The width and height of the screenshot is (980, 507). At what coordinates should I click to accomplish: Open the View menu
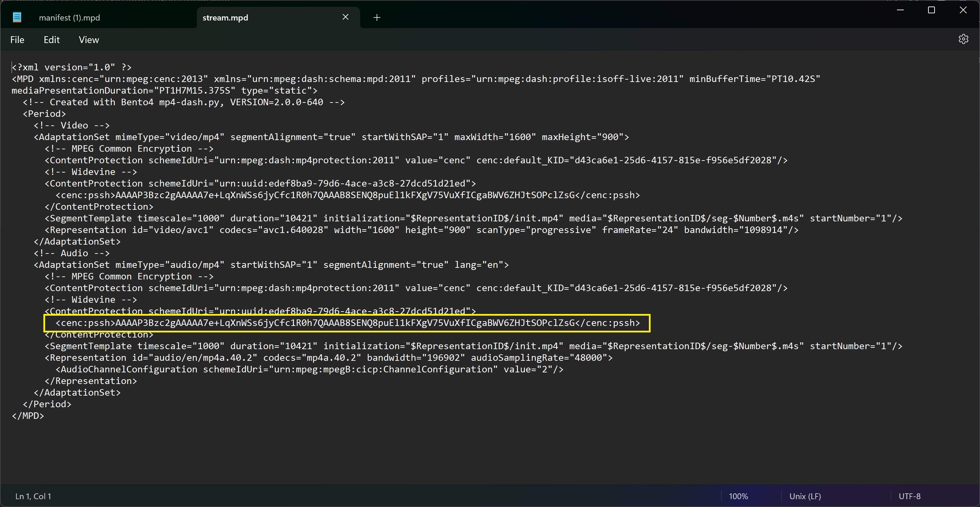89,40
